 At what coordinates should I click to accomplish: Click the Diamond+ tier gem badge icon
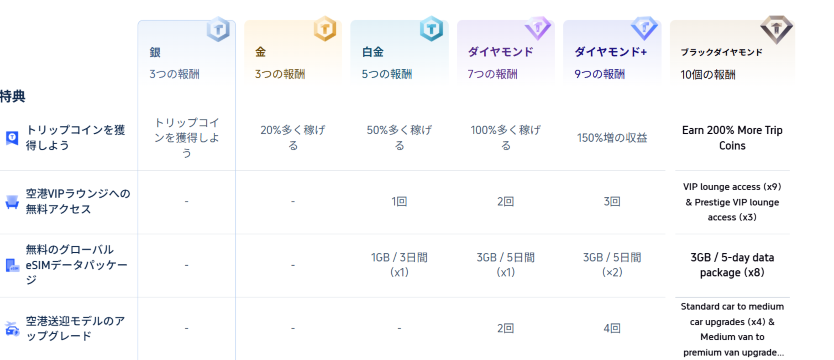[644, 29]
